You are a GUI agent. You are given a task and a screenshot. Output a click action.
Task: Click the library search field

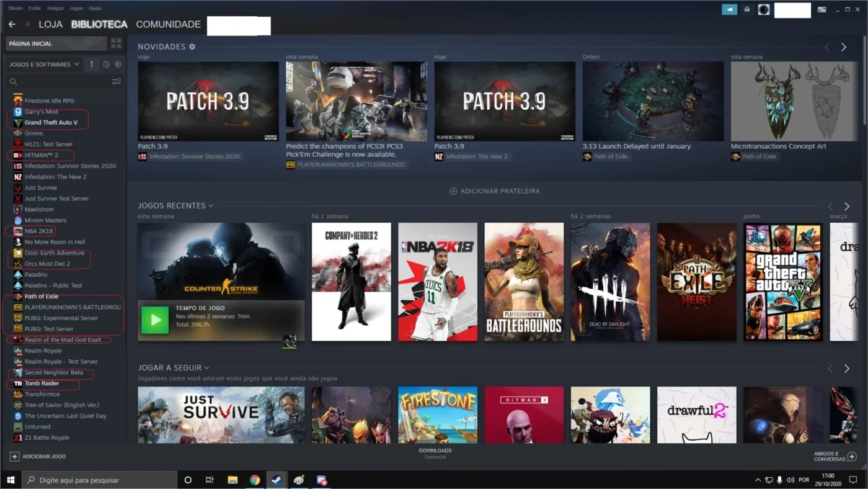click(x=60, y=81)
